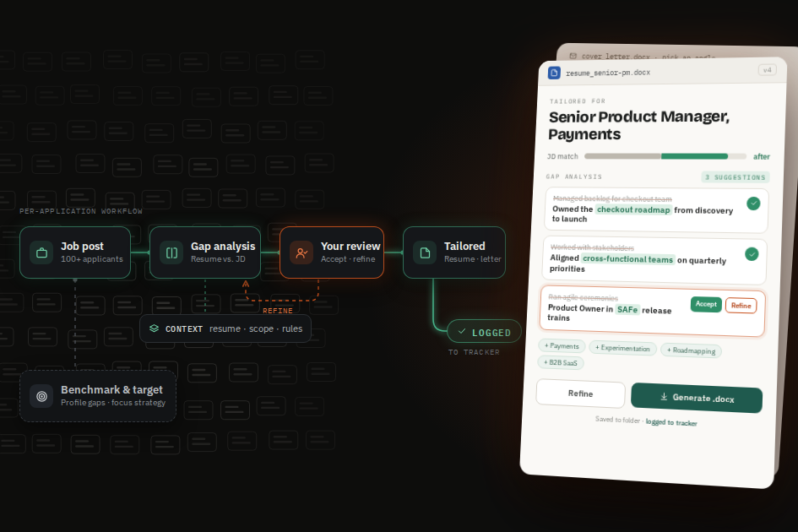Image resolution: width=798 pixels, height=532 pixels.
Task: Add the + Payments keyword tag
Action: (x=562, y=346)
